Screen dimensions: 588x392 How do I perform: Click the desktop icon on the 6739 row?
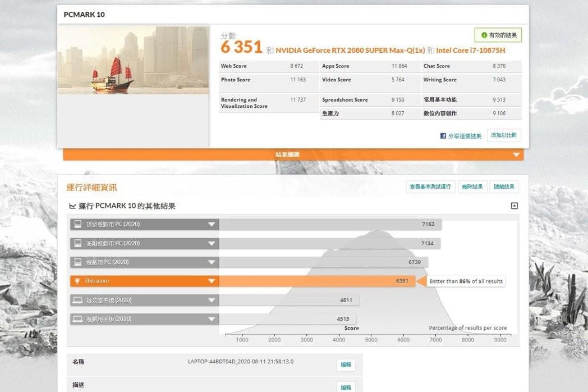[x=77, y=262]
